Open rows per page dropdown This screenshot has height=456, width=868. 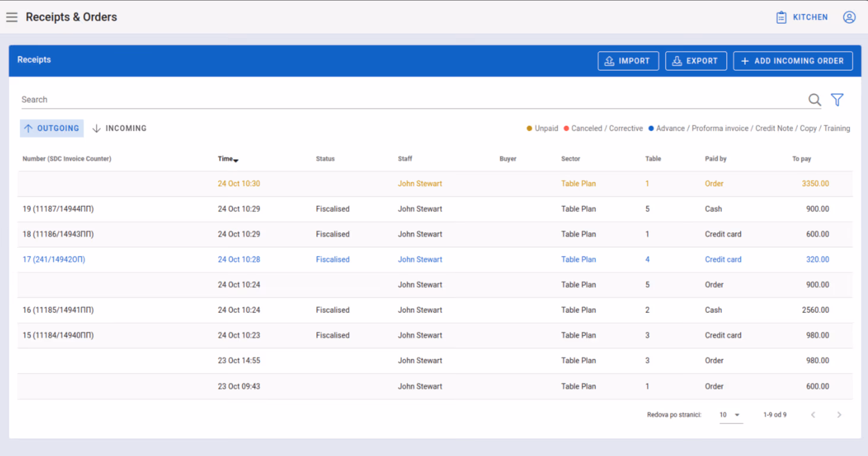click(x=730, y=415)
